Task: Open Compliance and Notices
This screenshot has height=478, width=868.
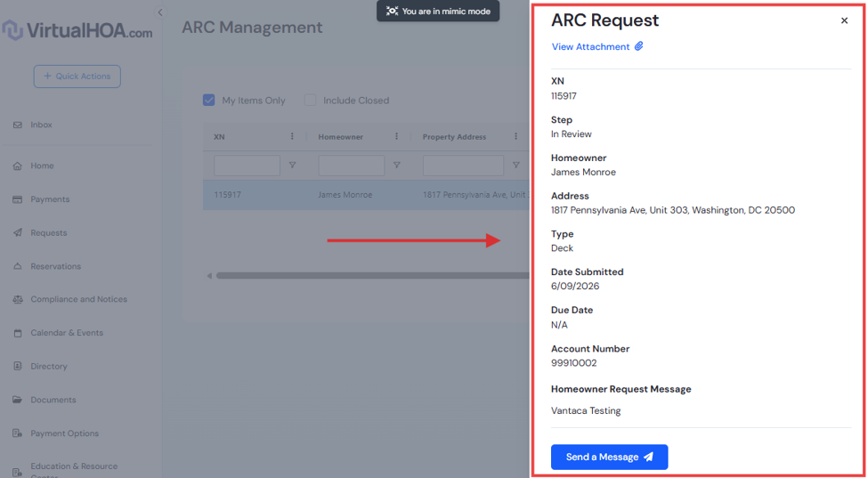Action: click(x=78, y=299)
